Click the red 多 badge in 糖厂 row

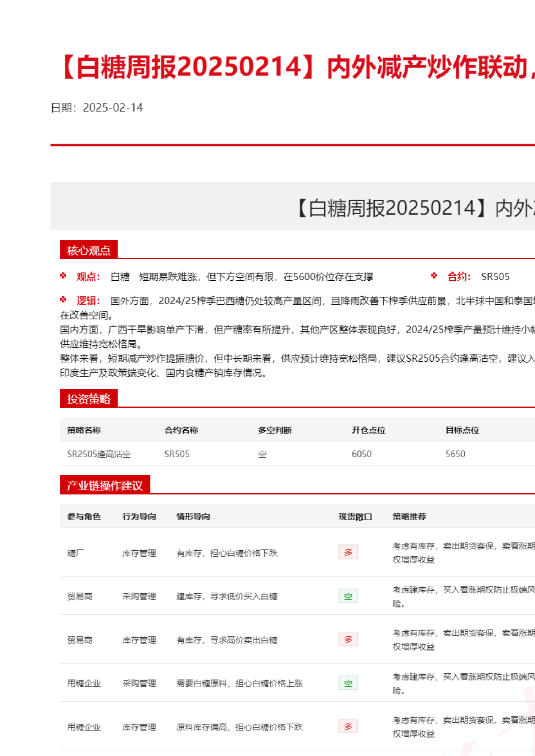pyautogui.click(x=348, y=552)
